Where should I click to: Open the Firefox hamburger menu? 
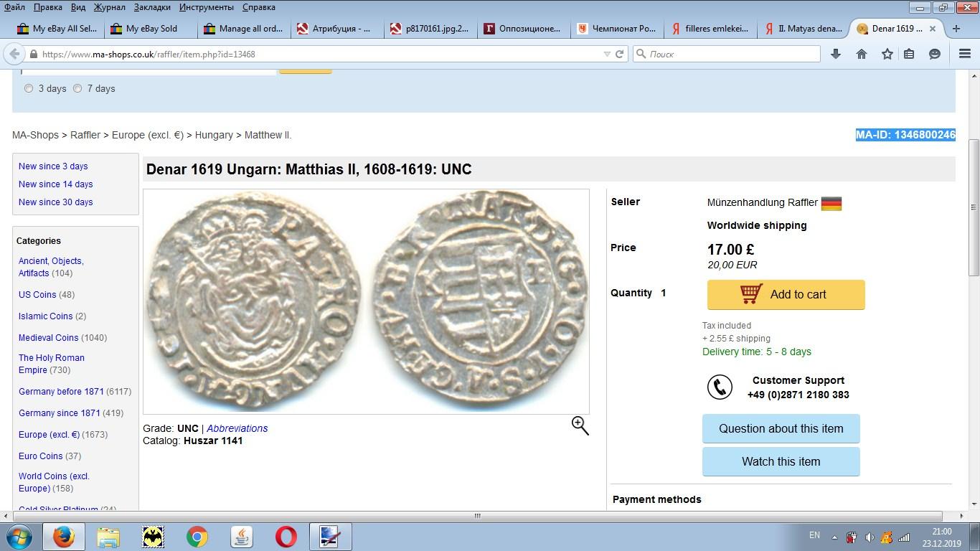(x=965, y=54)
